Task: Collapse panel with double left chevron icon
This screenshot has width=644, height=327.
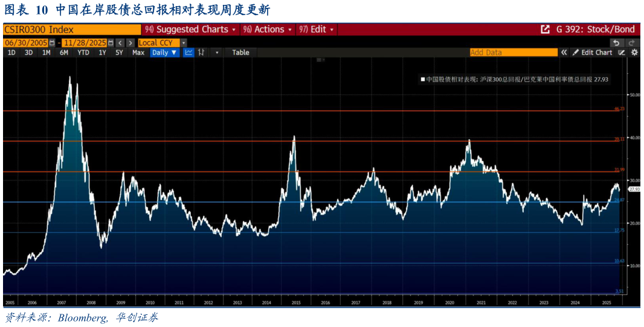Action: (564, 53)
